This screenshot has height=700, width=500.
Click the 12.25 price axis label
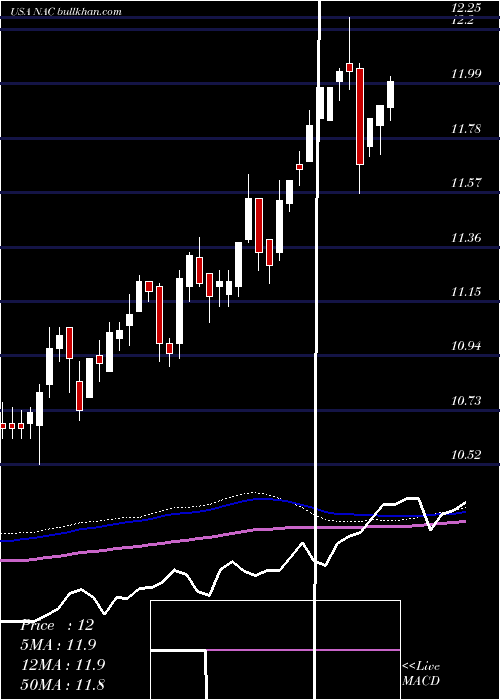[466, 8]
